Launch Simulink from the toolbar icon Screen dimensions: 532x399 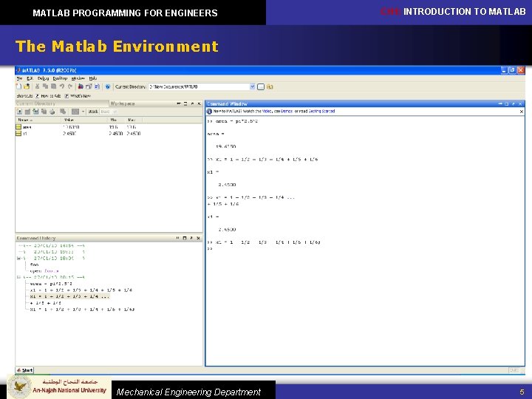(81, 87)
